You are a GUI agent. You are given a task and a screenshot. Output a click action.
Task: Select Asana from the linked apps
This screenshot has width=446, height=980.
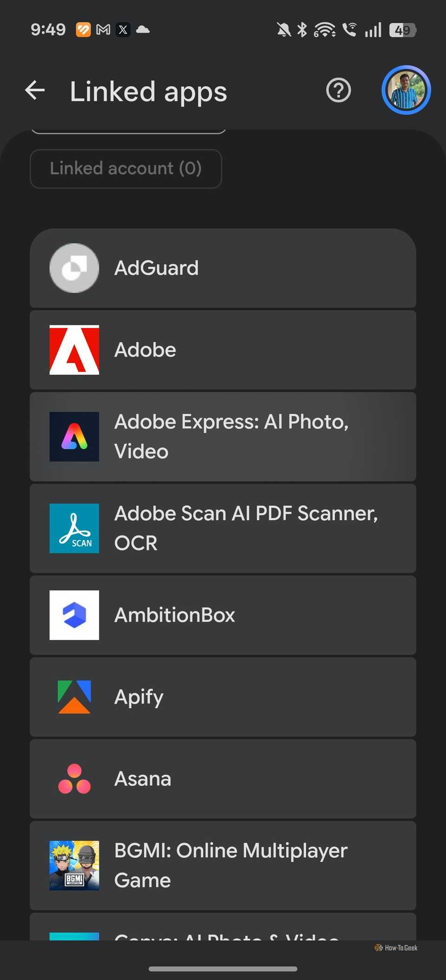tap(223, 779)
